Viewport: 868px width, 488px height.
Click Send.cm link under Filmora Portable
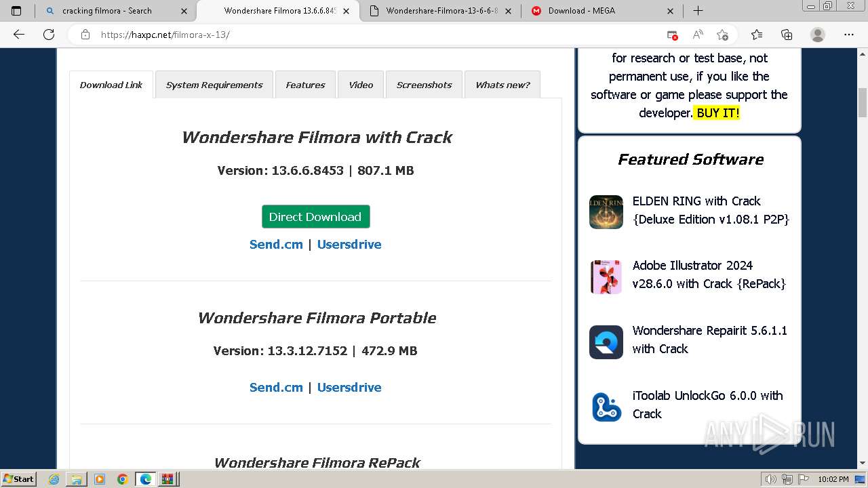pos(276,388)
